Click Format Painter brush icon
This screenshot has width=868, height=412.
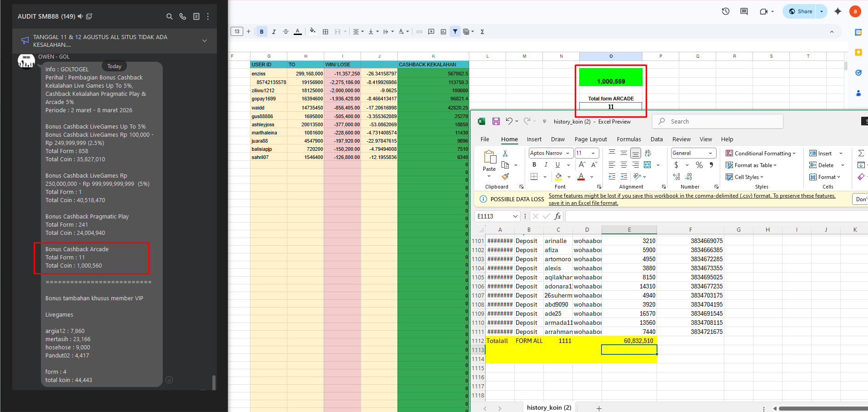(505, 176)
